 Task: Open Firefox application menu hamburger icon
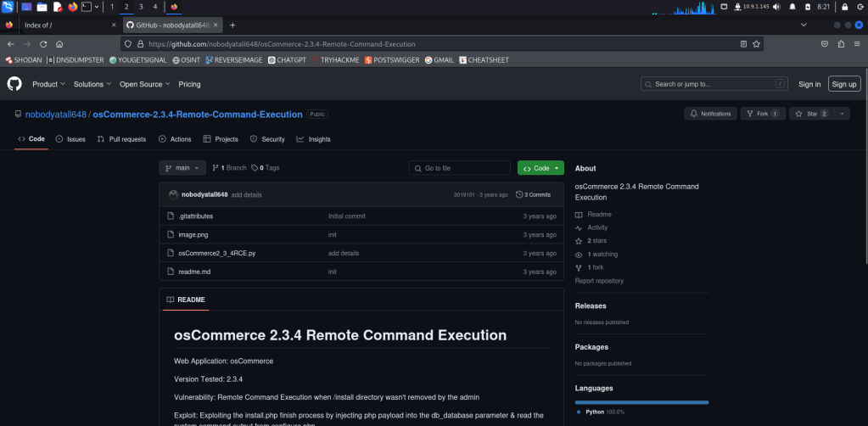856,43
